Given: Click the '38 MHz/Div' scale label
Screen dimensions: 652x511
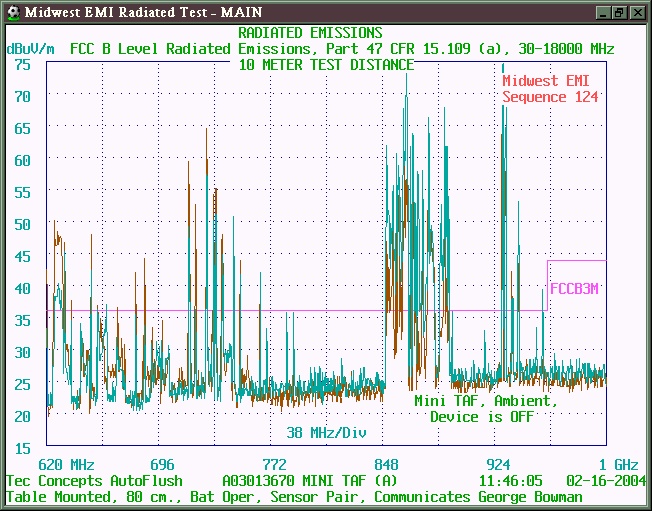Looking at the screenshot, I should [x=326, y=433].
